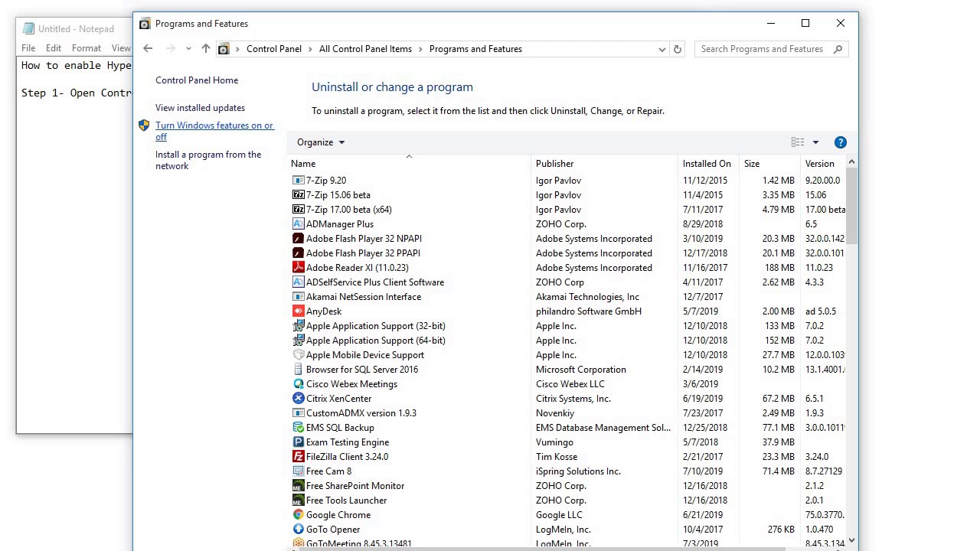Click Apple Application Support (32-bit) icon
Image resolution: width=980 pixels, height=551 pixels.
[298, 326]
